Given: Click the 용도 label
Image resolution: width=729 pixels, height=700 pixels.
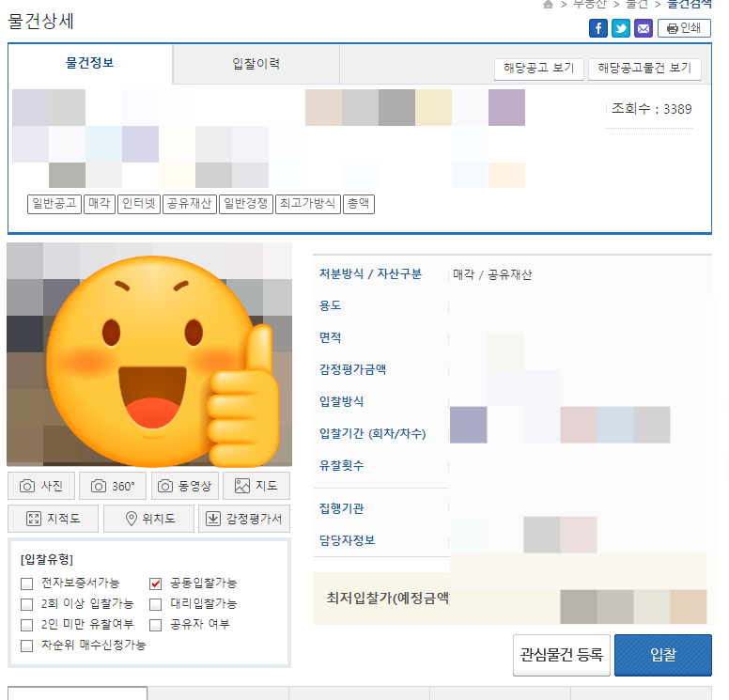Looking at the screenshot, I should tap(330, 305).
